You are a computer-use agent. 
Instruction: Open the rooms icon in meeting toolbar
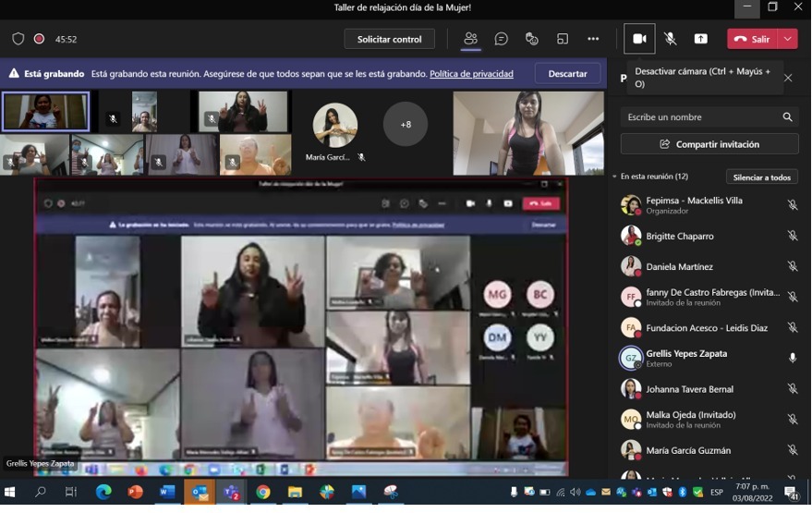[562, 39]
